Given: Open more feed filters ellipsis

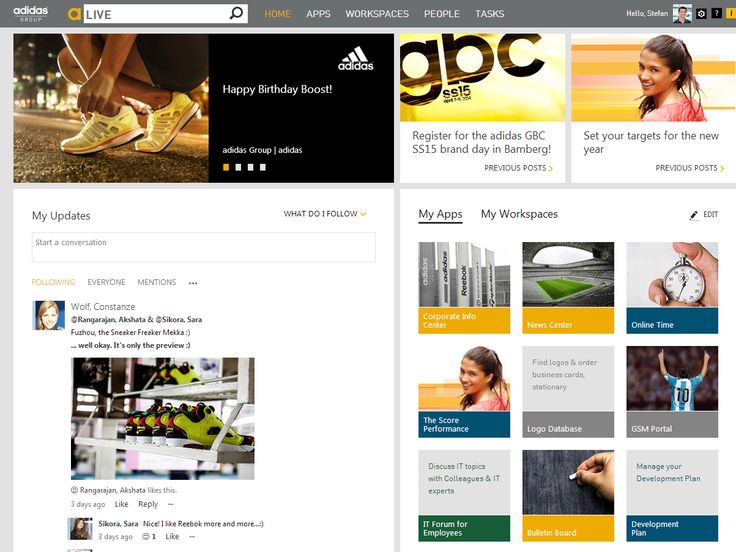Looking at the screenshot, I should 193,283.
